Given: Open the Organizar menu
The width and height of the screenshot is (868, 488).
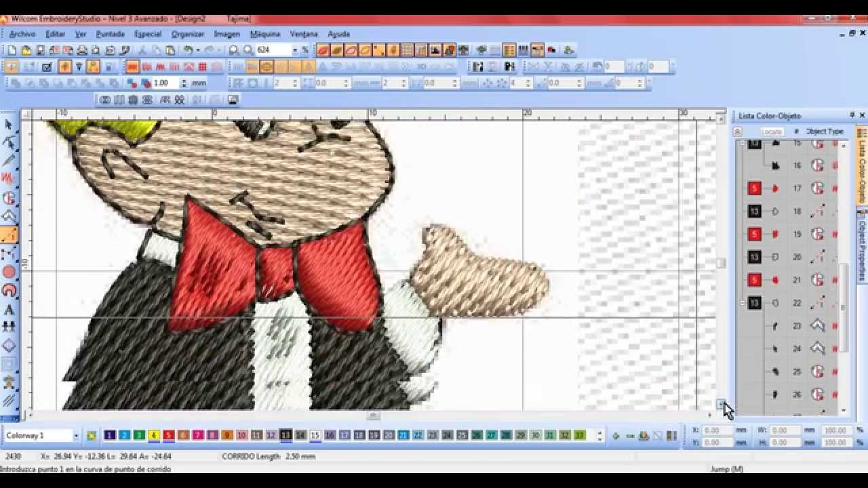Looking at the screenshot, I should (188, 34).
